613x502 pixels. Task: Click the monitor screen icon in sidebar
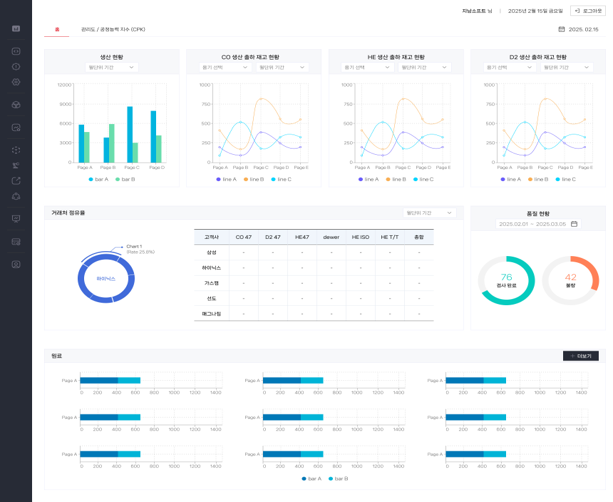click(x=16, y=219)
